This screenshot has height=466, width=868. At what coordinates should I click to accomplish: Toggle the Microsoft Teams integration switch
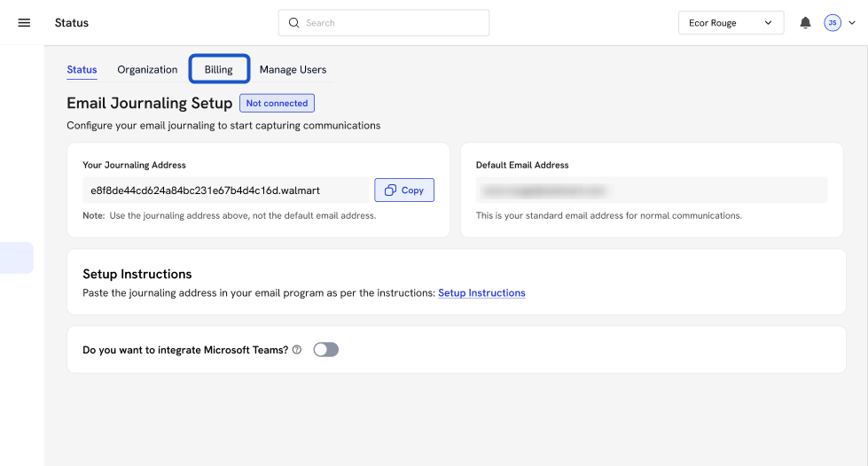326,350
